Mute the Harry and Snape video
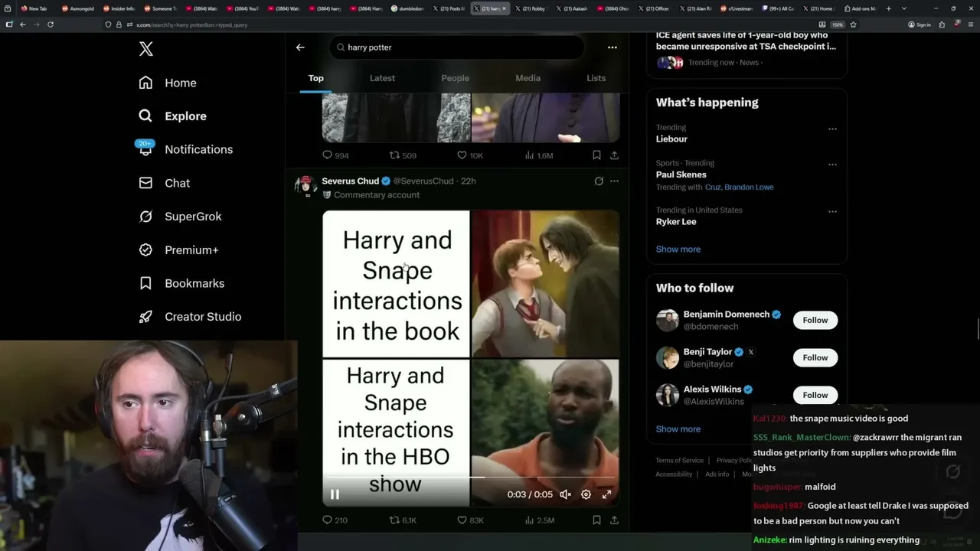 click(566, 494)
